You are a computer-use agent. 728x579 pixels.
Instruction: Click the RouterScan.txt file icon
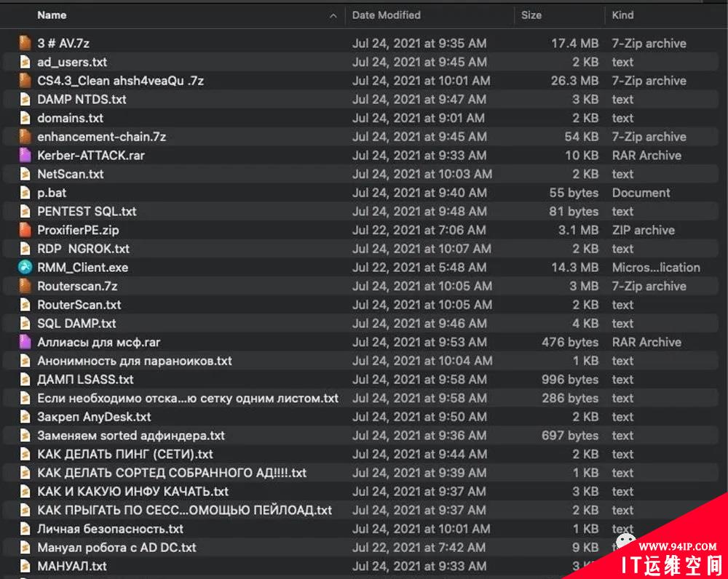25,305
